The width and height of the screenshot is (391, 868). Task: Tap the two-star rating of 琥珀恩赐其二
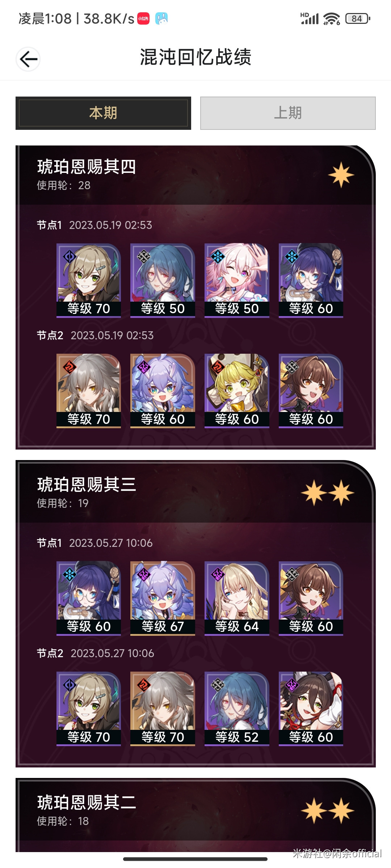[327, 810]
